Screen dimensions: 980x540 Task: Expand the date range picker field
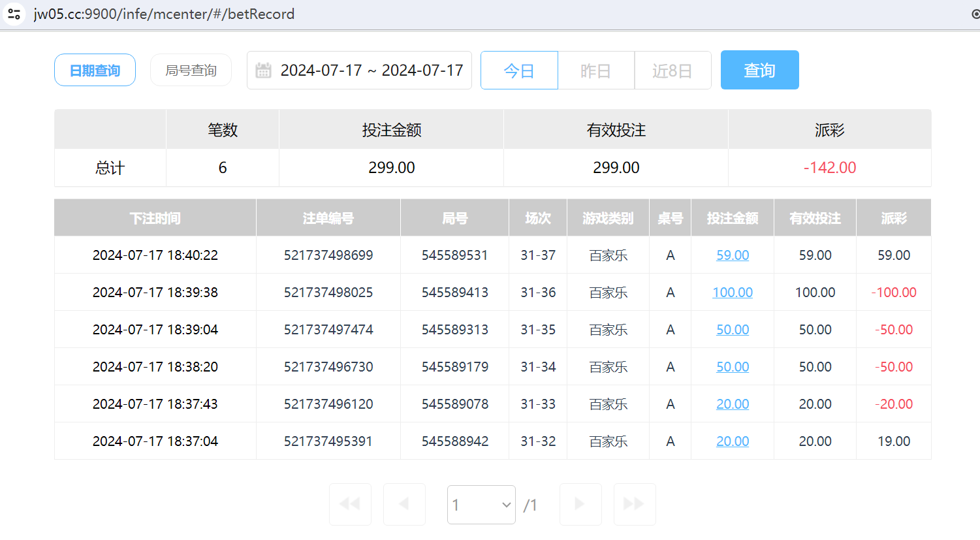[x=359, y=70]
